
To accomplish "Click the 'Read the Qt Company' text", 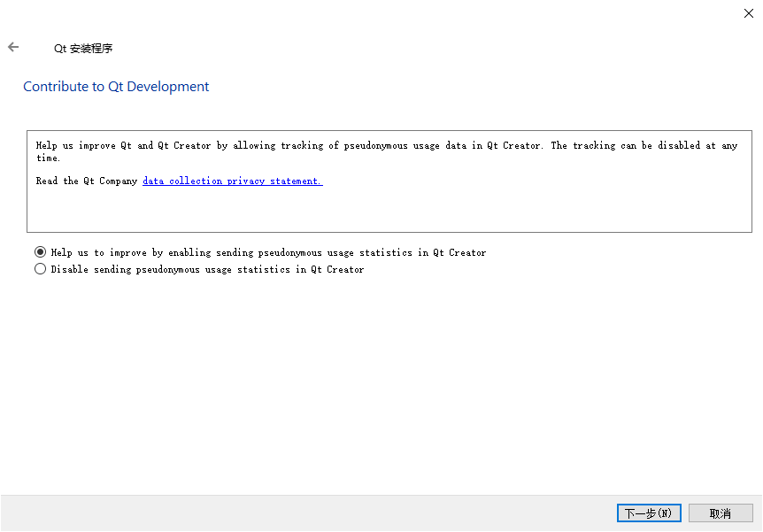I will coord(87,181).
